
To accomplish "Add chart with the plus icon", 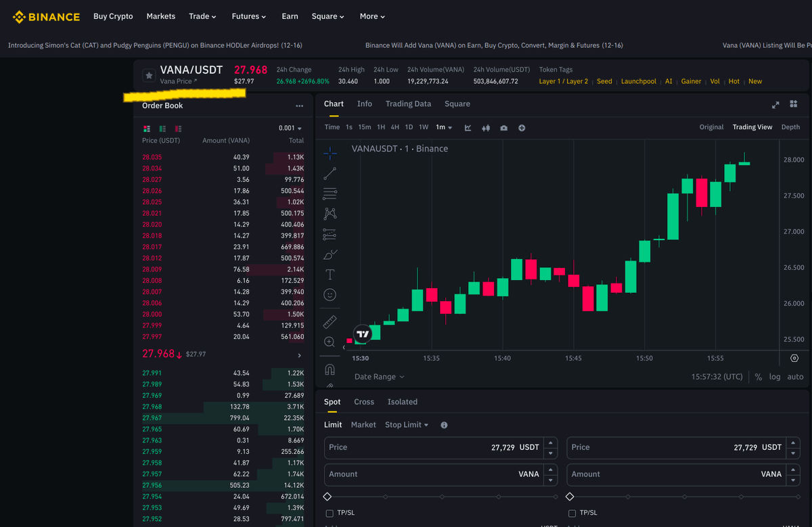I will pos(522,128).
